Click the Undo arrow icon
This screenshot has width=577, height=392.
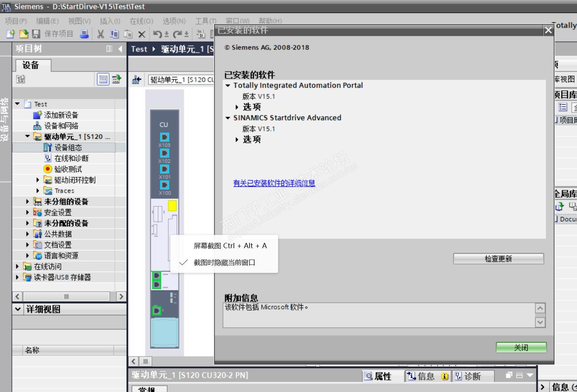pos(157,34)
